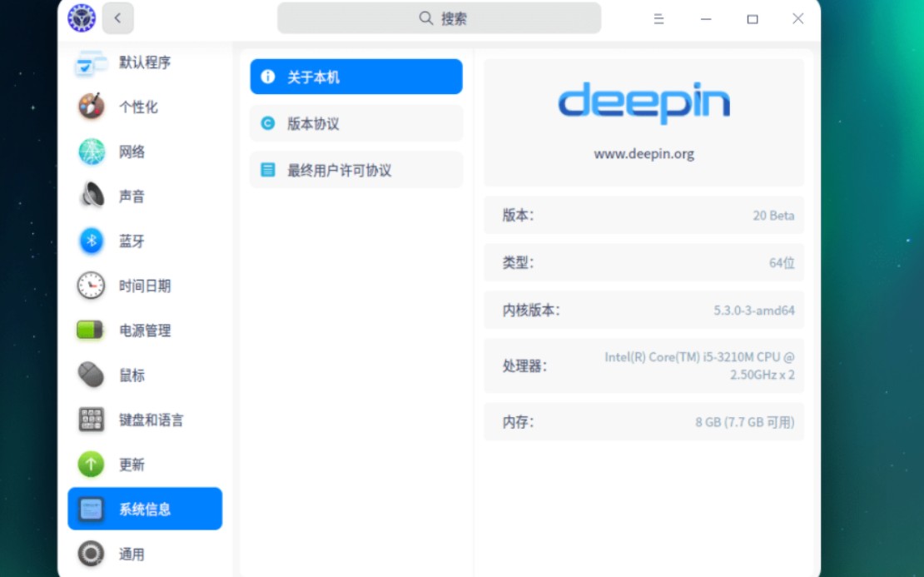Click the Mouse (鼠标) icon
This screenshot has height=577, width=924.
point(92,375)
